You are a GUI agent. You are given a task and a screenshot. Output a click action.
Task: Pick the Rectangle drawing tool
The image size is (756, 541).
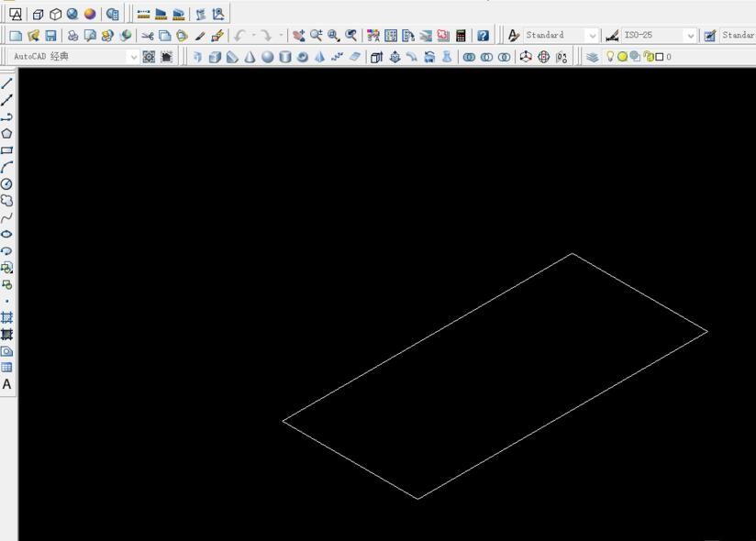coord(7,150)
